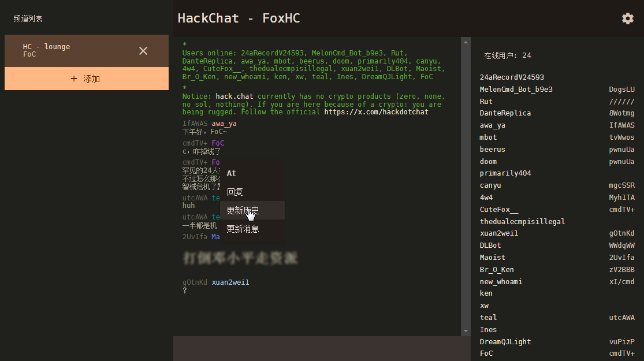Select beerus in online user list
The image size is (644, 361).
493,150
